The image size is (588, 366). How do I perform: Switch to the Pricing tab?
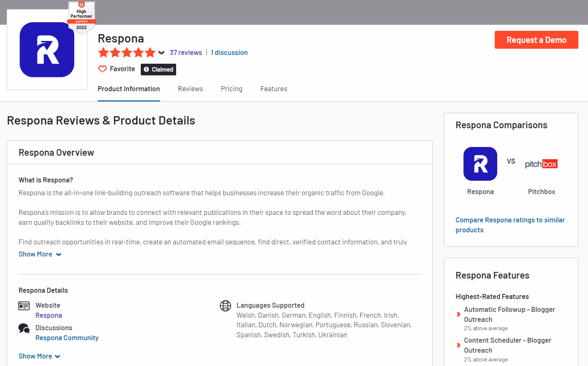[232, 89]
